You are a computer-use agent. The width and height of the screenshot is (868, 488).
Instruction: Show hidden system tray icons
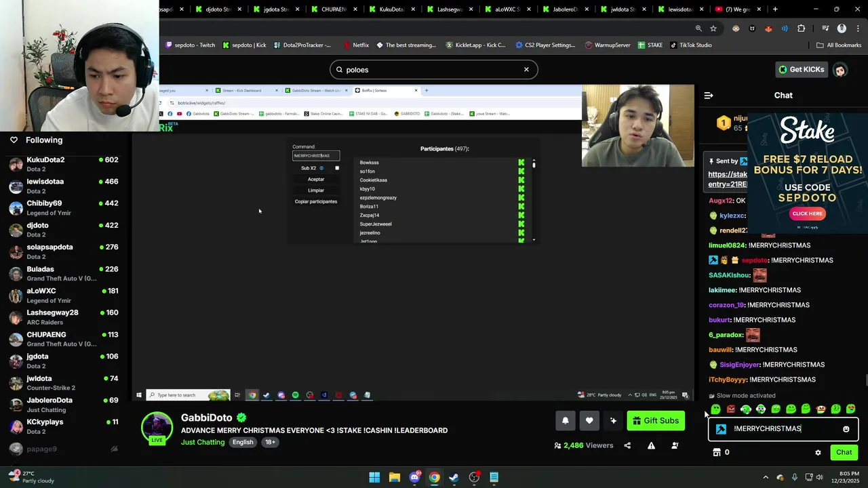click(766, 477)
